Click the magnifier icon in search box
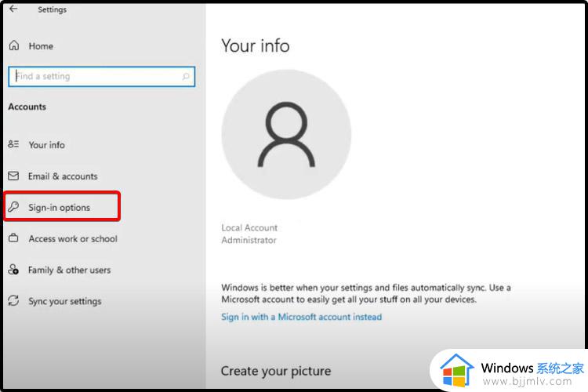This screenshot has height=392, width=588. pos(186,77)
